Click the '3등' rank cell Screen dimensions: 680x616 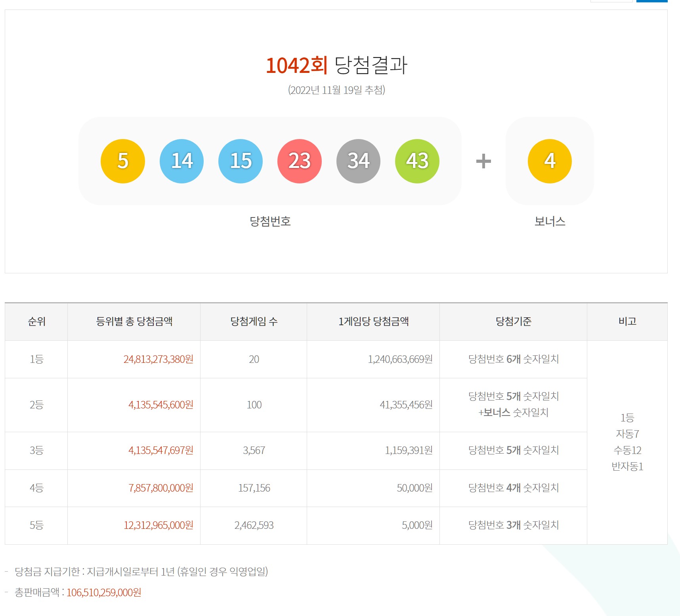(36, 450)
